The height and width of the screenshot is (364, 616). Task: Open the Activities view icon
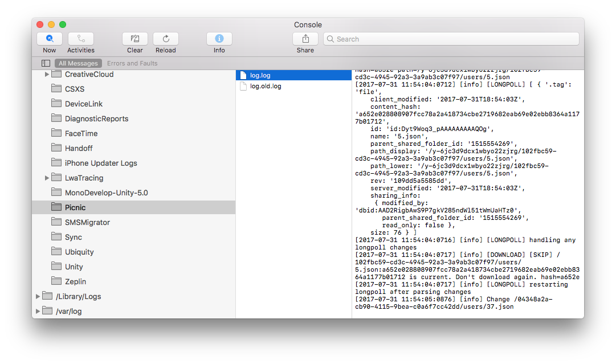(81, 39)
